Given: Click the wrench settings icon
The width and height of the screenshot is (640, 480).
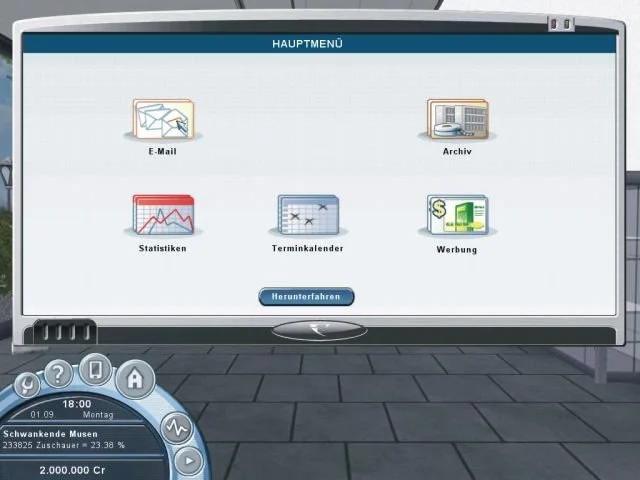Looking at the screenshot, I should click(x=27, y=384).
